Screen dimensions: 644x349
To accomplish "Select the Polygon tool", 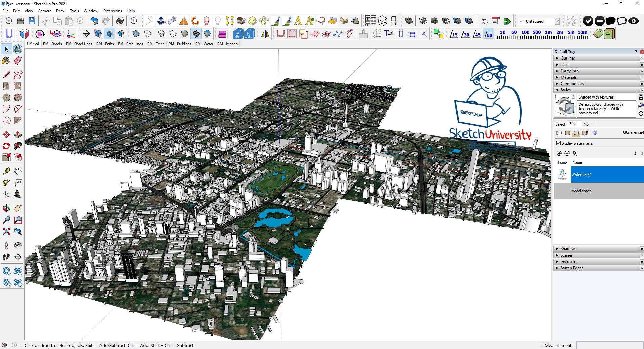I will (18, 97).
